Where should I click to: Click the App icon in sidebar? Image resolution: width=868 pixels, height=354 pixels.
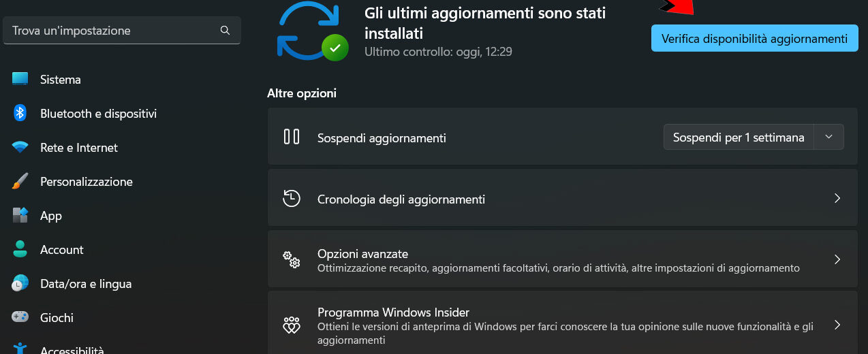coord(20,216)
